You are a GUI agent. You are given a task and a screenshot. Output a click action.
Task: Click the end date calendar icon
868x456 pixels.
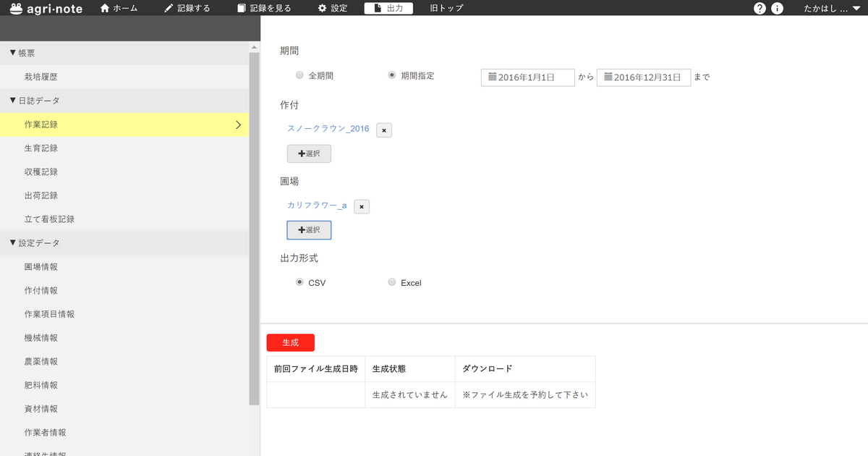pos(608,77)
